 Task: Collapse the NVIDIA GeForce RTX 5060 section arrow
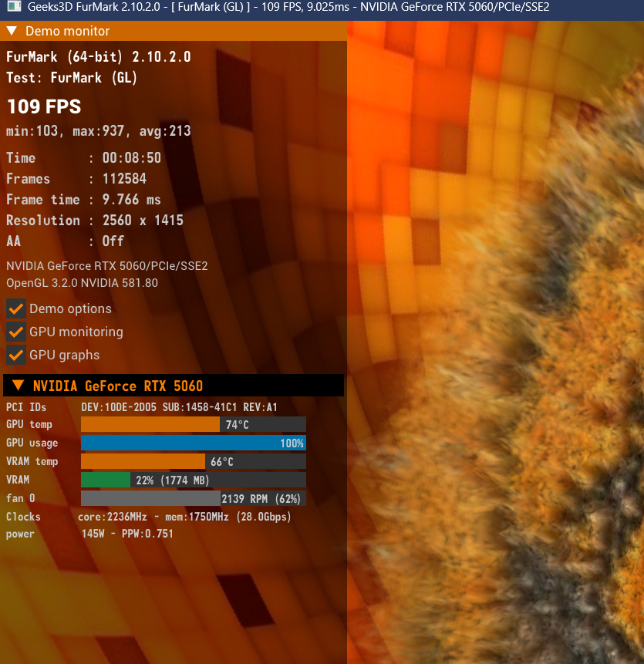pyautogui.click(x=18, y=386)
